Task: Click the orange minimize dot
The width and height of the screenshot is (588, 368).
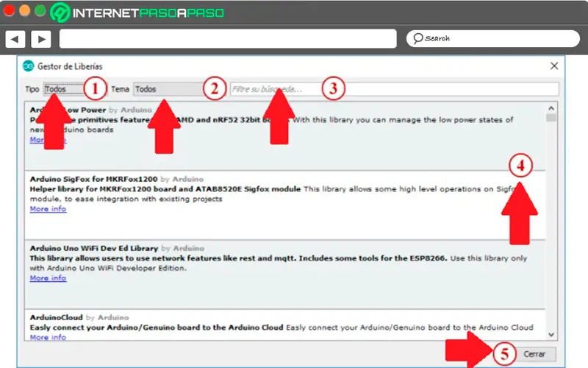Action: click(x=25, y=10)
